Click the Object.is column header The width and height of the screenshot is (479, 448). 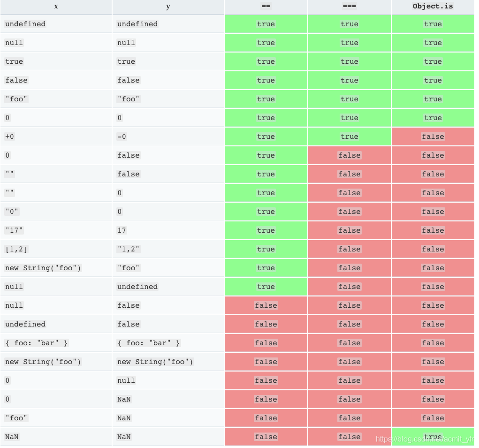(433, 7)
